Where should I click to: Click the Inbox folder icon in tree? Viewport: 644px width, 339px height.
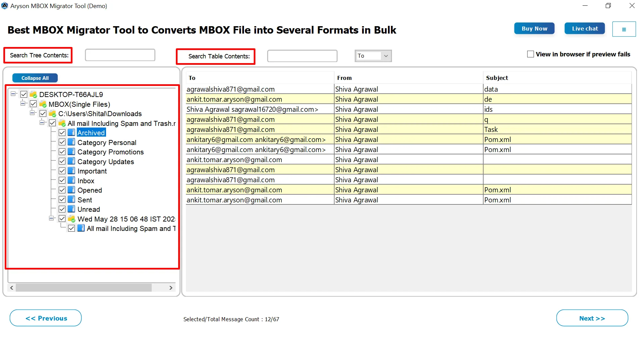pyautogui.click(x=71, y=181)
